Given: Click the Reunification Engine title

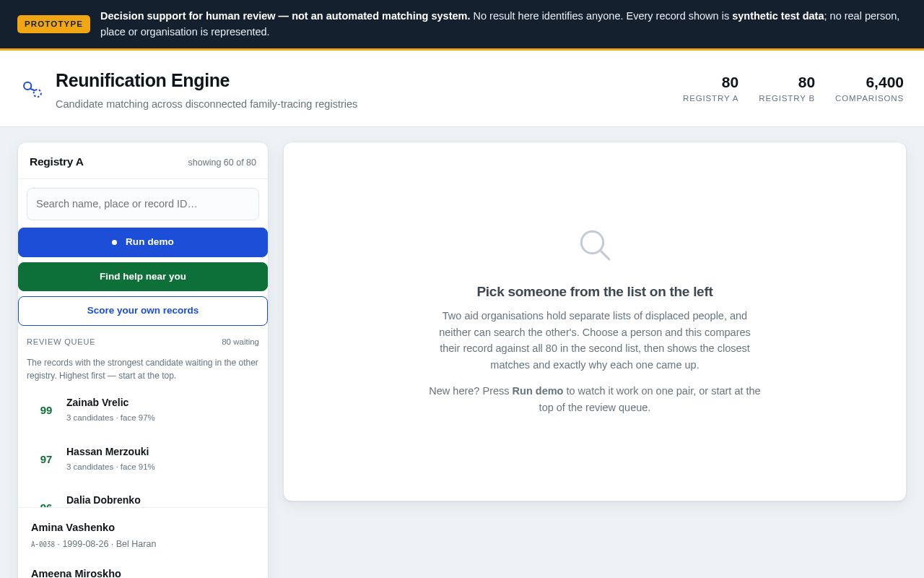Looking at the screenshot, I should click(x=142, y=80).
